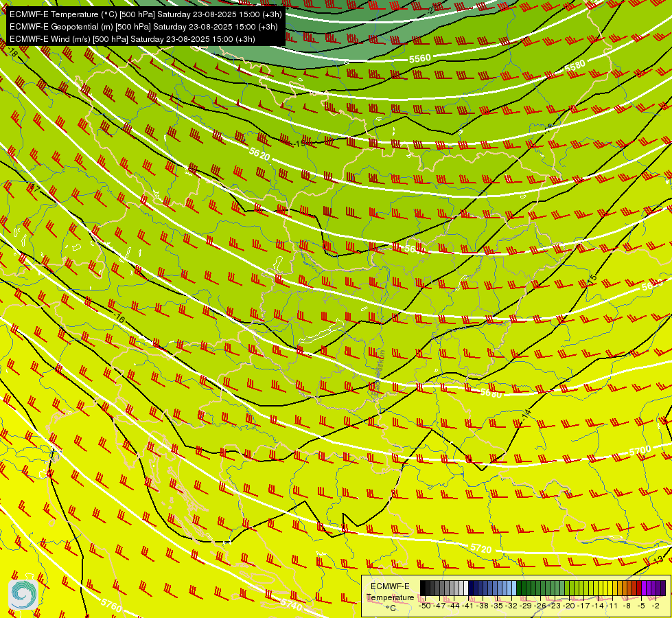Pick the white swatch in the legend
672x618 pixels.
click(x=466, y=588)
